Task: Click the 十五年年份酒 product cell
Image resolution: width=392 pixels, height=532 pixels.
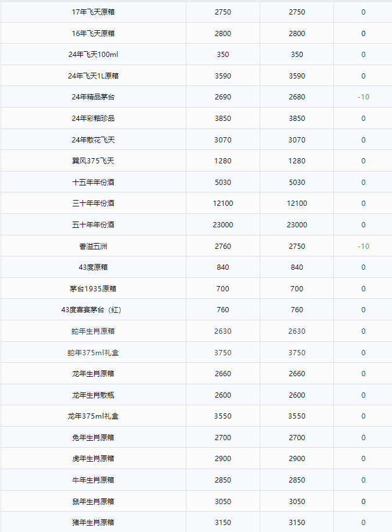Action: click(x=93, y=182)
